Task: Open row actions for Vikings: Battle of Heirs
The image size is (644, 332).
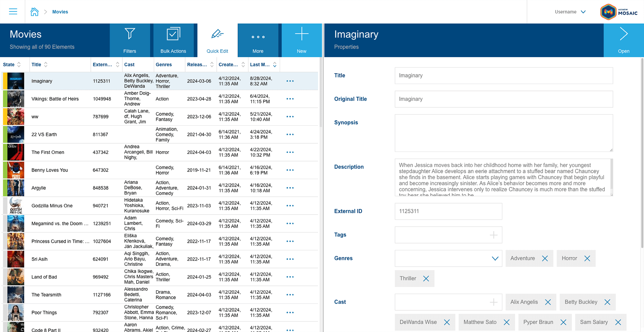Action: (x=290, y=99)
